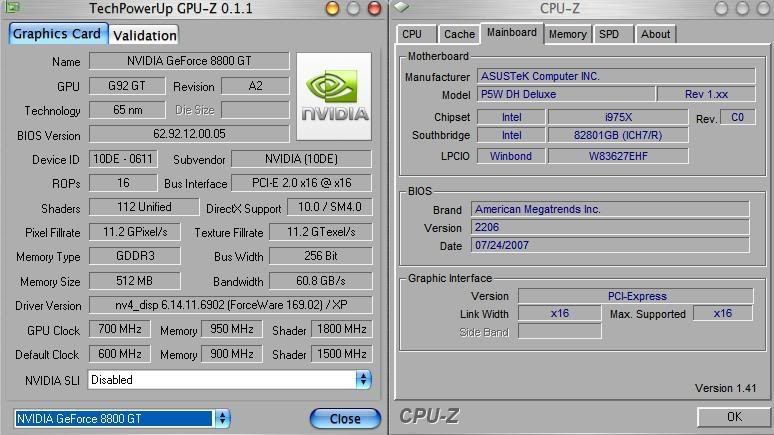Click the ROPs field showing 16
The width and height of the screenshot is (774, 435).
click(x=123, y=183)
